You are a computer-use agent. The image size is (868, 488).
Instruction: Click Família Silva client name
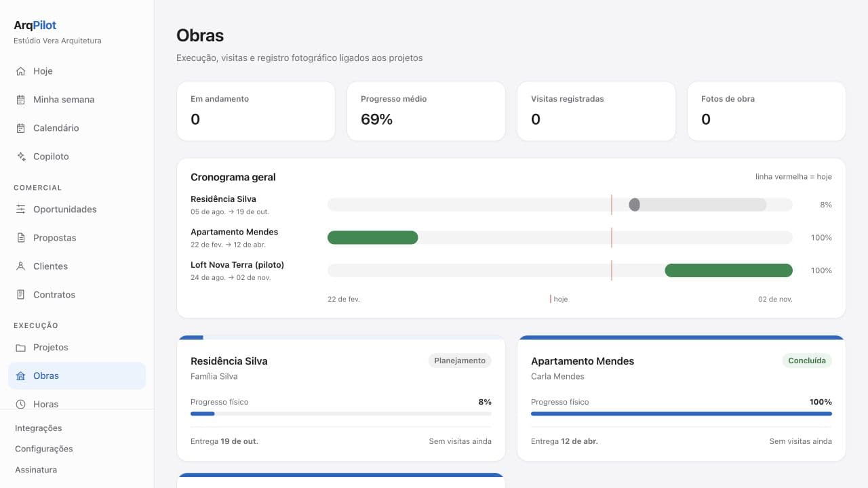(x=214, y=376)
